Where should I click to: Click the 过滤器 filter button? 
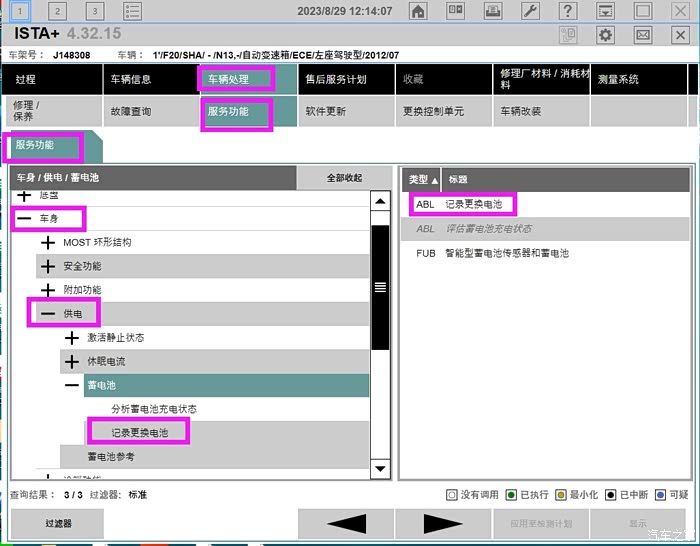[58, 523]
